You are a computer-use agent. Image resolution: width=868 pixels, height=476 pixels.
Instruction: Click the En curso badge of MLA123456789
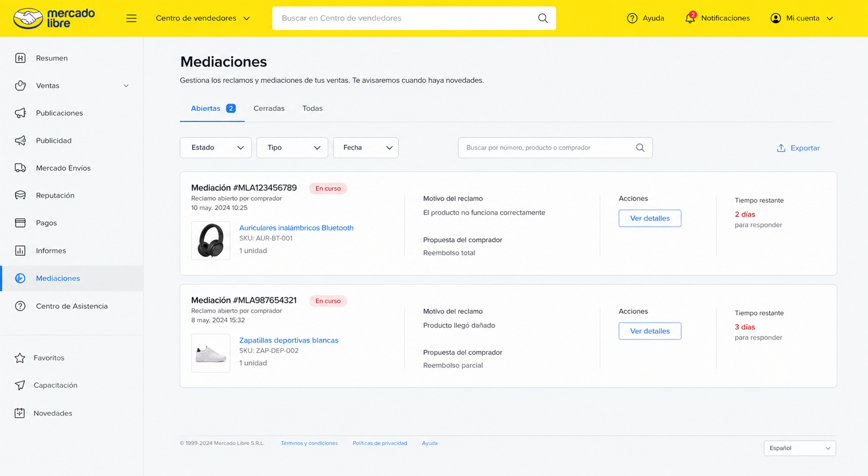pos(328,189)
